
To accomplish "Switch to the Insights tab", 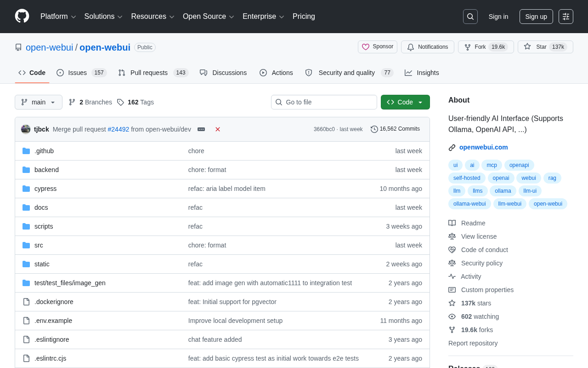I will [x=422, y=73].
